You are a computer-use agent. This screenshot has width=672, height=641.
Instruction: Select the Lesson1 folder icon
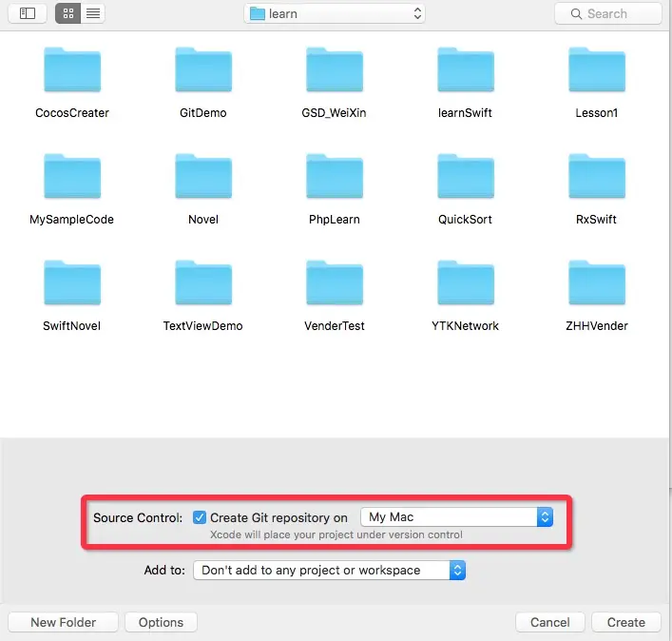[597, 69]
